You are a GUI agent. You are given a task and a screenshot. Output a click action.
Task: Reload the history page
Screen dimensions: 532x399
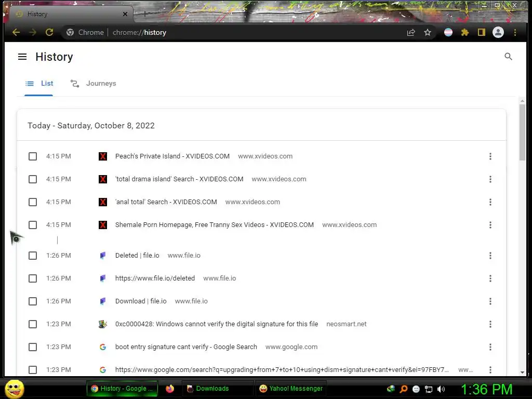(49, 33)
